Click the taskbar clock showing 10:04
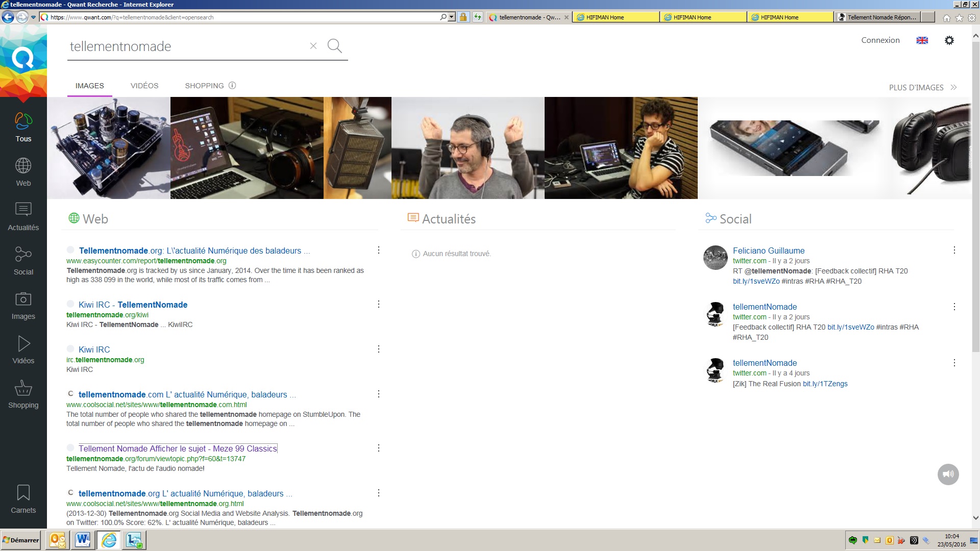 (951, 536)
